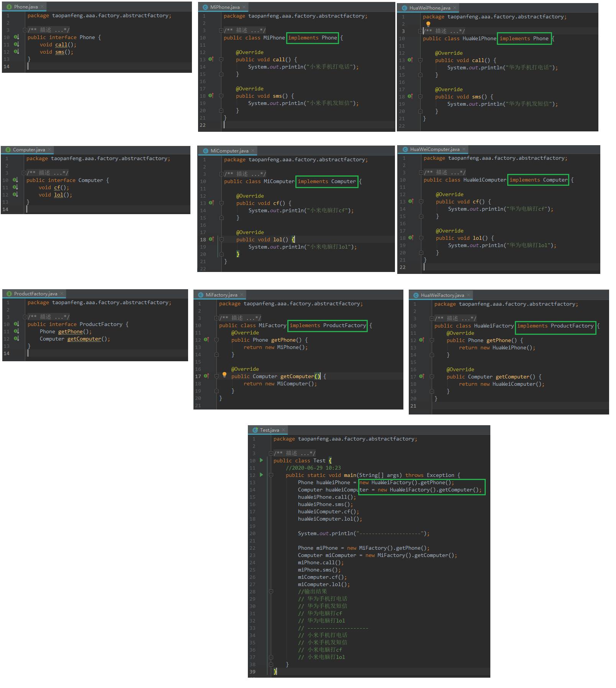Screen dimensions: 616x688
Task: Click override icon at MiComputer lol() line 18
Action: point(211,239)
